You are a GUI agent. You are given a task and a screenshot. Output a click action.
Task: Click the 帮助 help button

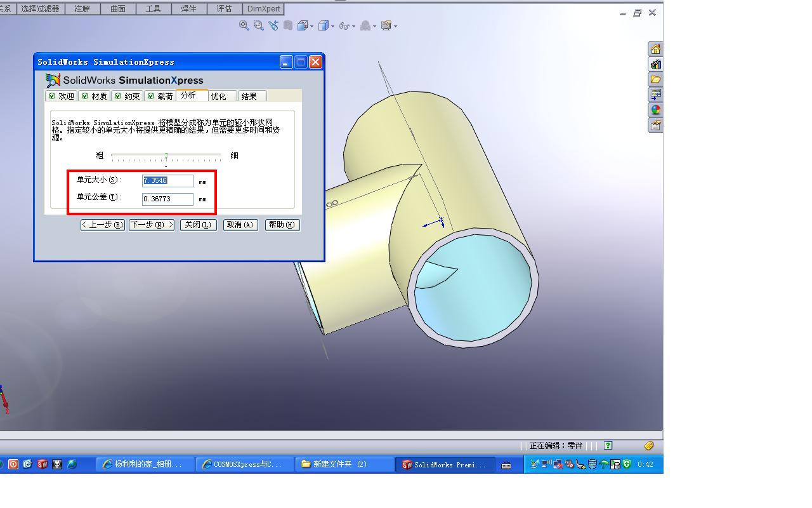282,225
